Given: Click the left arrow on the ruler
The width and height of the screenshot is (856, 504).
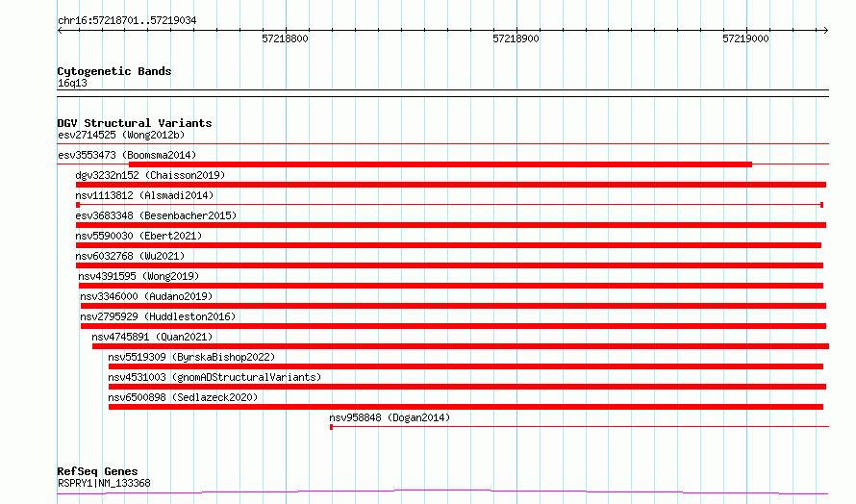Looking at the screenshot, I should (60, 31).
